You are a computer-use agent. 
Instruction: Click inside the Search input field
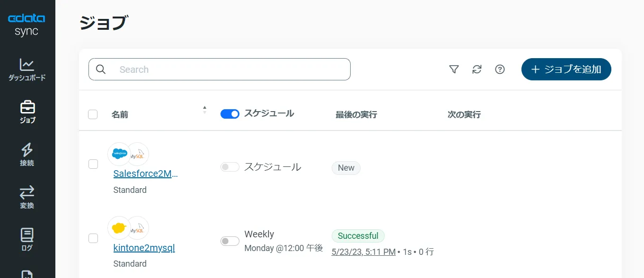(219, 69)
